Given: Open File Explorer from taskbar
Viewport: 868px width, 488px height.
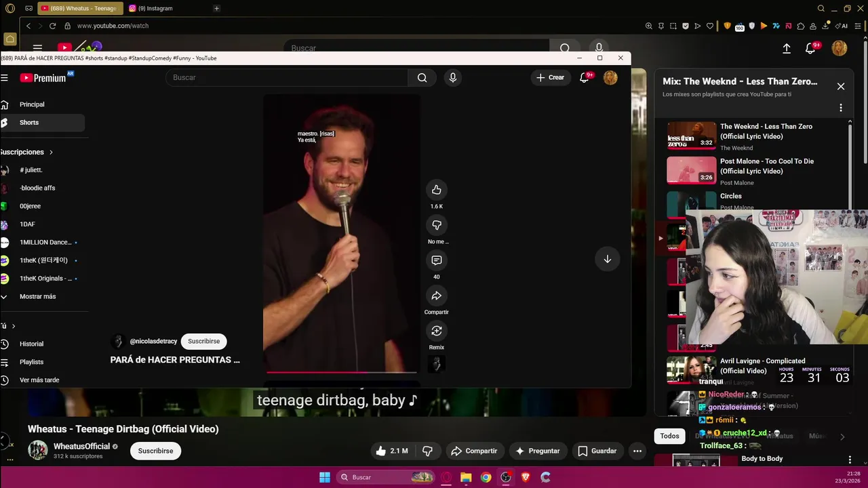Looking at the screenshot, I should (466, 477).
